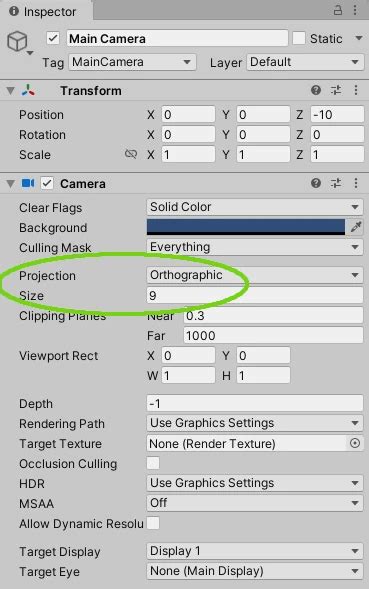The height and width of the screenshot is (589, 369).
Task: Toggle the Camera component enabled checkbox
Action: [47, 183]
